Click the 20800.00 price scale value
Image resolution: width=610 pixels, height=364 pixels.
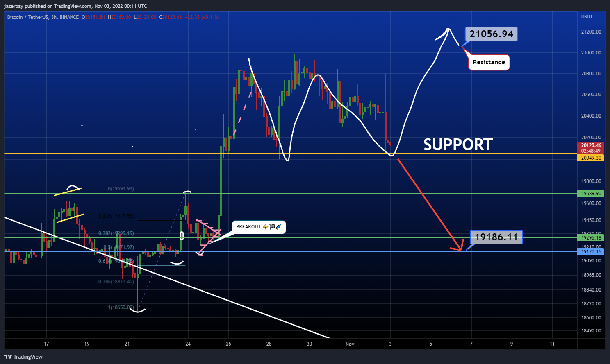(591, 74)
